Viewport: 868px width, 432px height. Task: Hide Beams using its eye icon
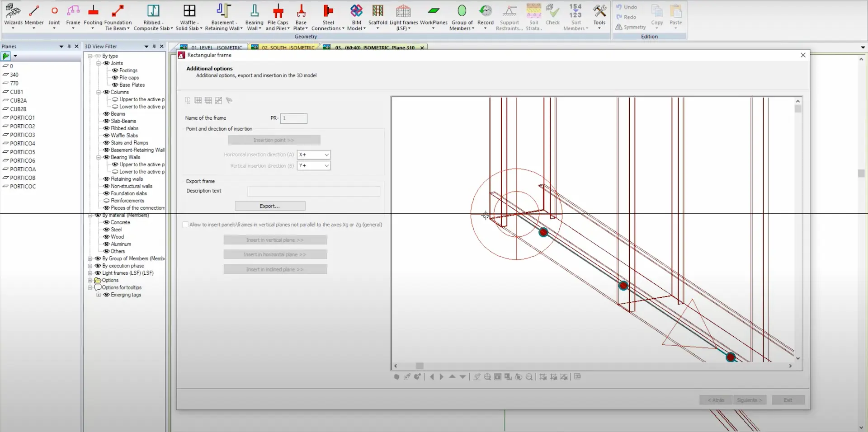pyautogui.click(x=107, y=114)
